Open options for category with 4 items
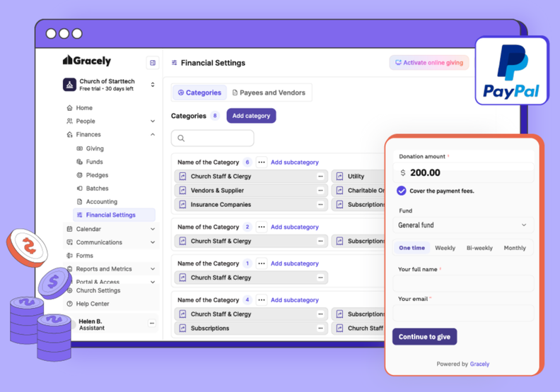 click(262, 300)
